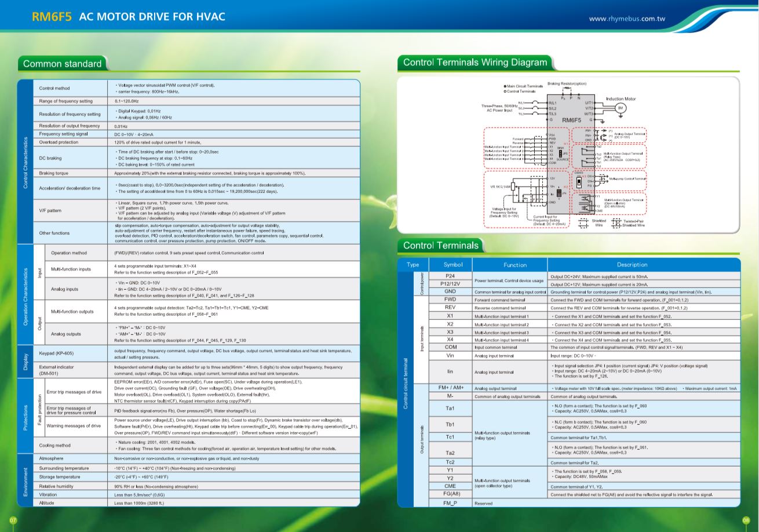Screen dimensions: 759x532
Task: Select the COM symbol cell
Action: coord(450,347)
